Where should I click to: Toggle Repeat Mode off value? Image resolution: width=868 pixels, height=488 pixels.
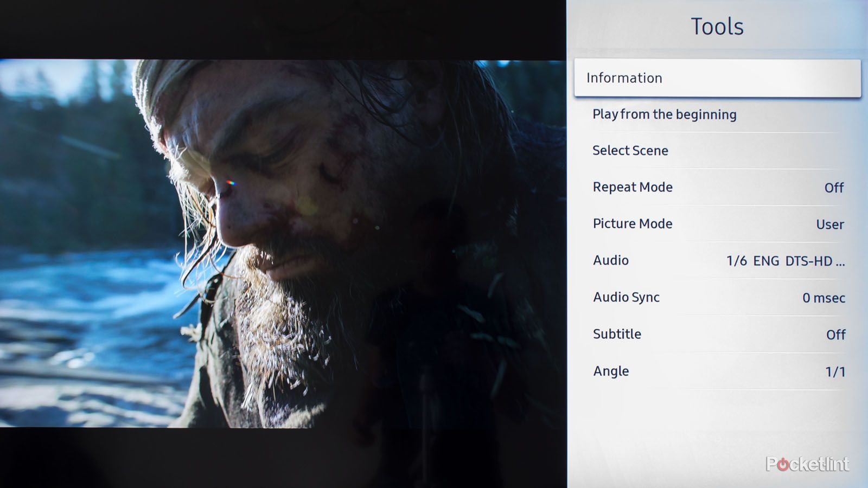[x=834, y=187]
